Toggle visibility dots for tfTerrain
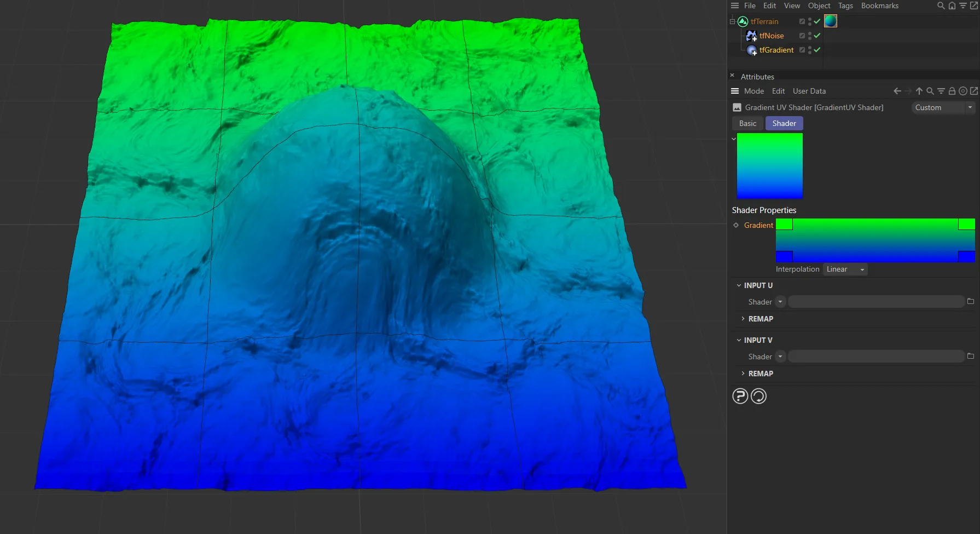The image size is (980, 534). tap(810, 21)
